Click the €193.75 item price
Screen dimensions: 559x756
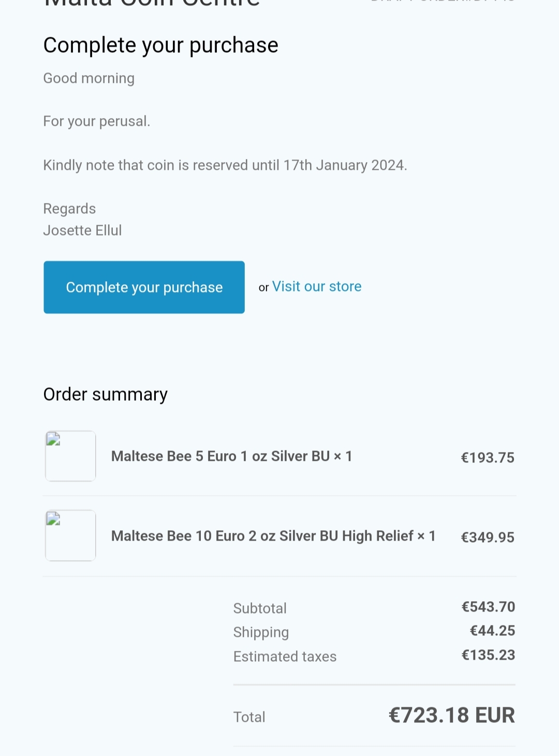pyautogui.click(x=488, y=458)
